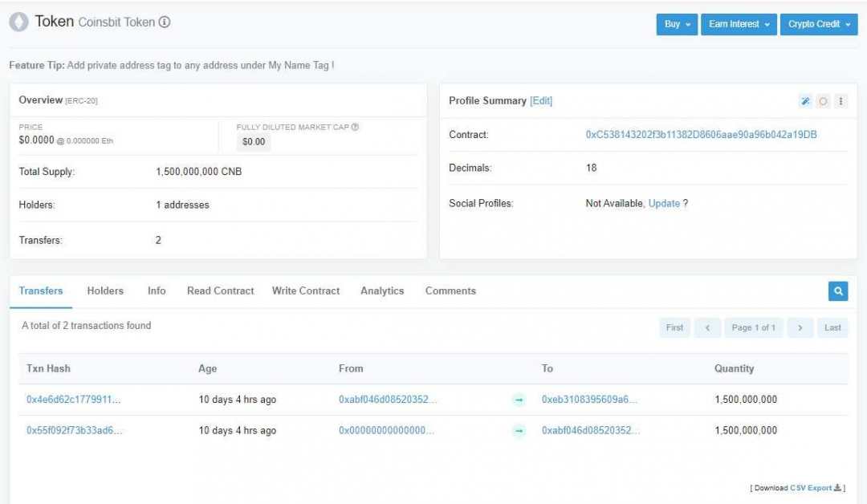This screenshot has height=504, width=867.
Task: Click the help icon next to Fully Diluted Market Cap
Action: [x=355, y=127]
